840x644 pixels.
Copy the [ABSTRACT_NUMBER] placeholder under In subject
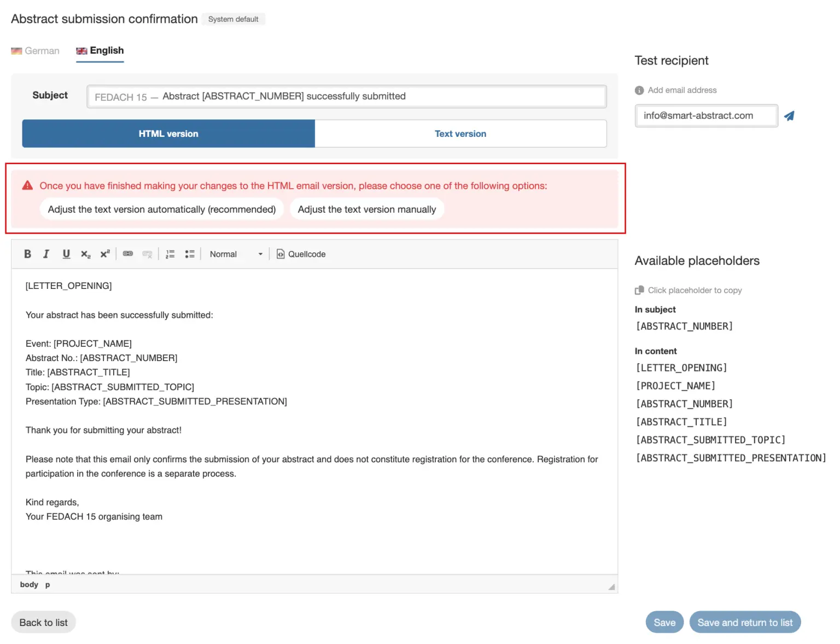pos(684,327)
